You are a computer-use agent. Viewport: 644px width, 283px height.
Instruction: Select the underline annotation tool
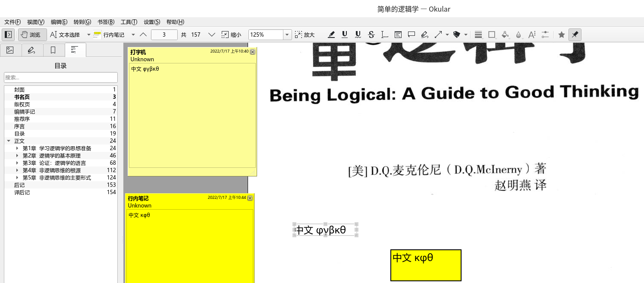(x=345, y=35)
